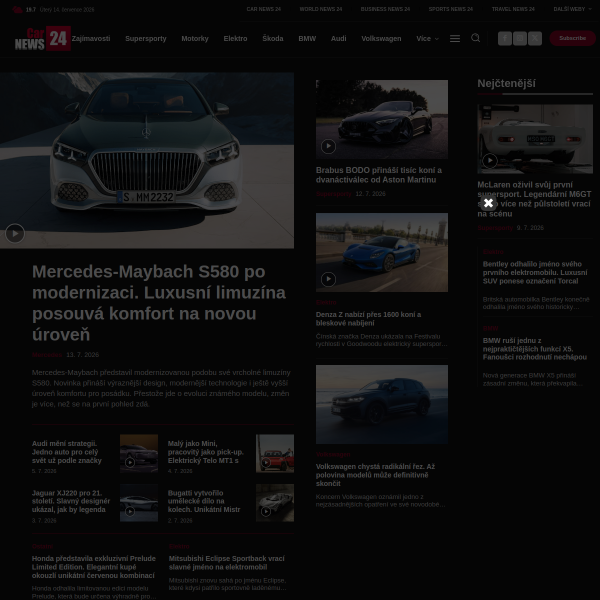Play video on Brabus BODO thumbnail
This screenshot has height=600, width=600.
328,146
